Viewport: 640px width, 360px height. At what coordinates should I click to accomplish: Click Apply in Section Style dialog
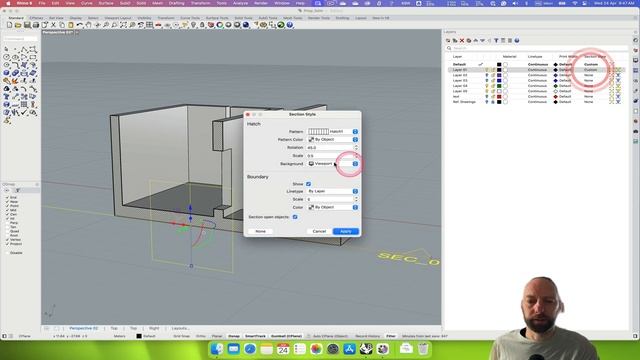tap(346, 231)
